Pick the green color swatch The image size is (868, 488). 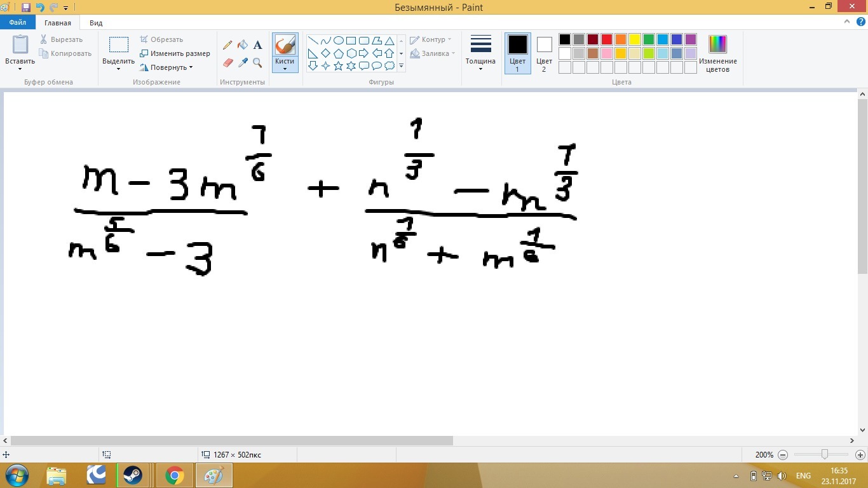pos(649,39)
